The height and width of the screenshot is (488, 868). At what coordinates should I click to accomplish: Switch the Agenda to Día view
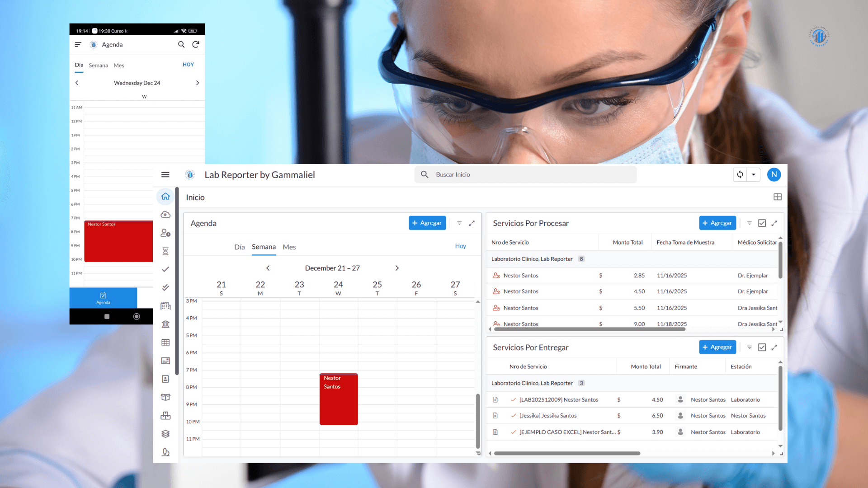click(239, 247)
